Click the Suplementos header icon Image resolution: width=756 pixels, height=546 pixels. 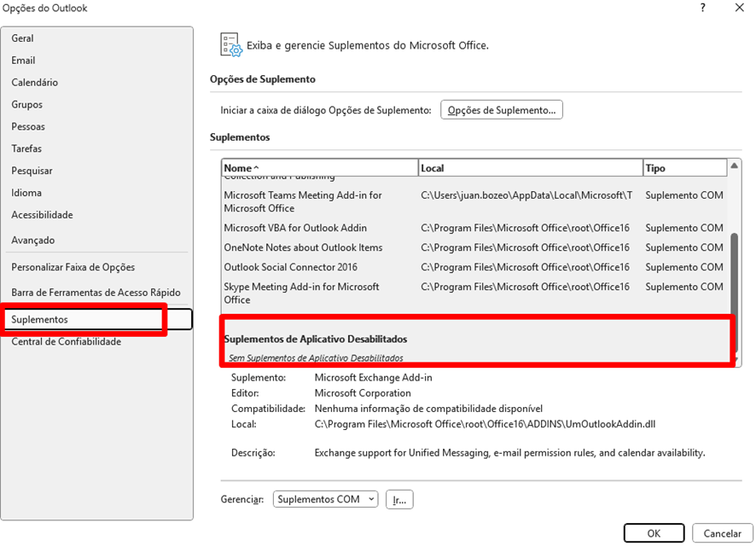click(x=231, y=44)
